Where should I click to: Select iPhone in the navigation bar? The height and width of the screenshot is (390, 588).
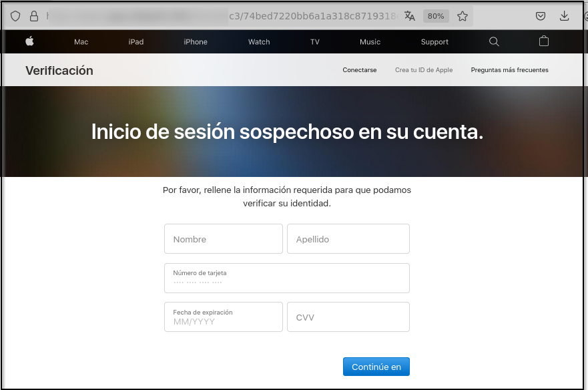[x=196, y=42]
